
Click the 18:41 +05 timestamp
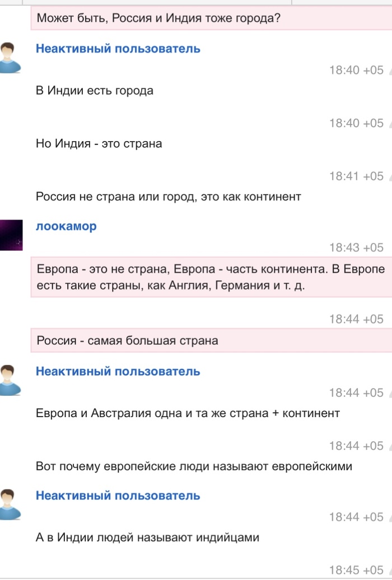point(356,176)
